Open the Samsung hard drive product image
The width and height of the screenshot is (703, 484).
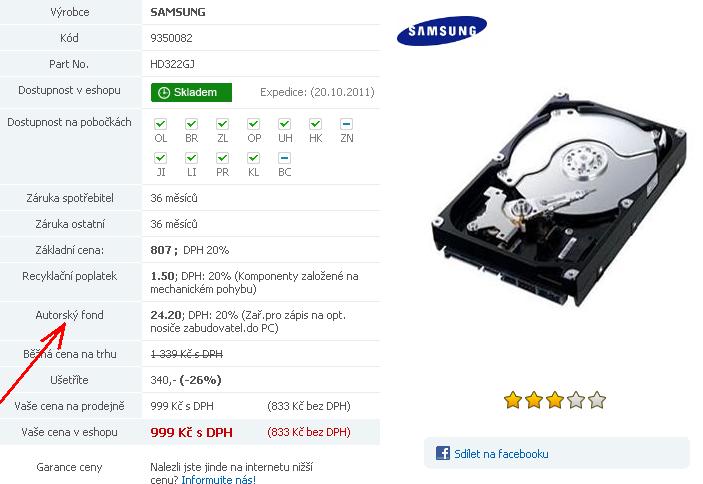pos(559,200)
